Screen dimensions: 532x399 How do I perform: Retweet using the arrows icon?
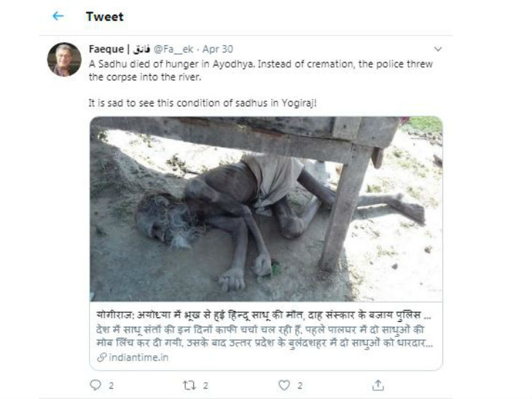coord(189,385)
